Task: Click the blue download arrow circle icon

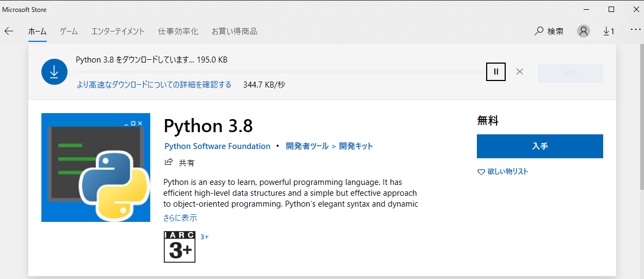Action: [x=54, y=72]
